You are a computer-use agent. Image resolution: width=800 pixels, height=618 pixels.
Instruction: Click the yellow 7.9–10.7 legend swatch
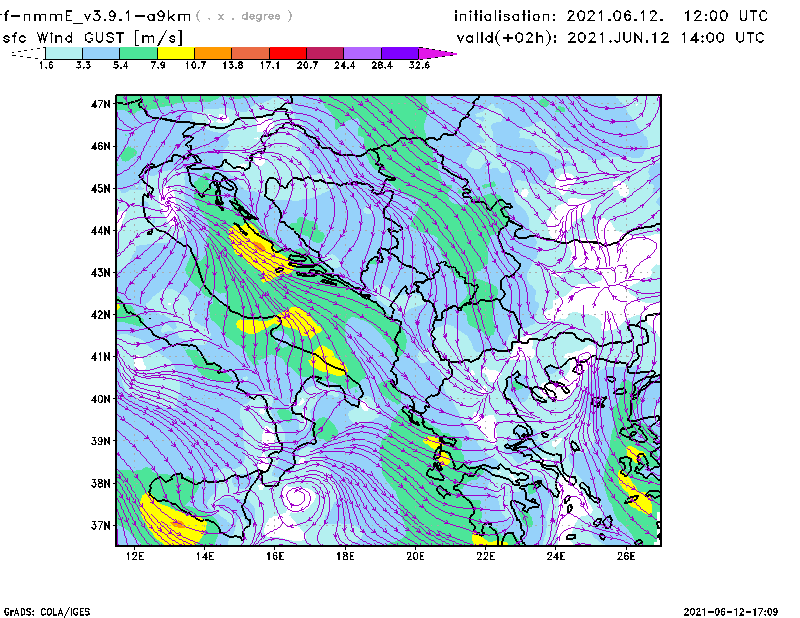tap(176, 53)
